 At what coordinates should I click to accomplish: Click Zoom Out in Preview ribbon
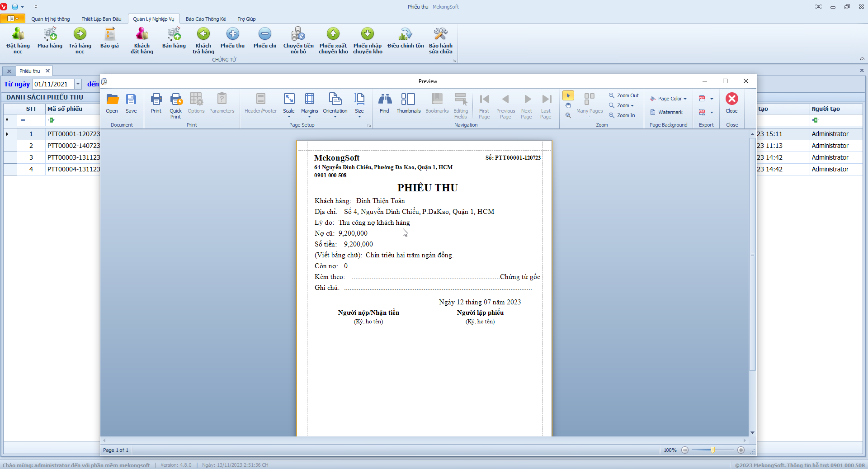click(624, 95)
